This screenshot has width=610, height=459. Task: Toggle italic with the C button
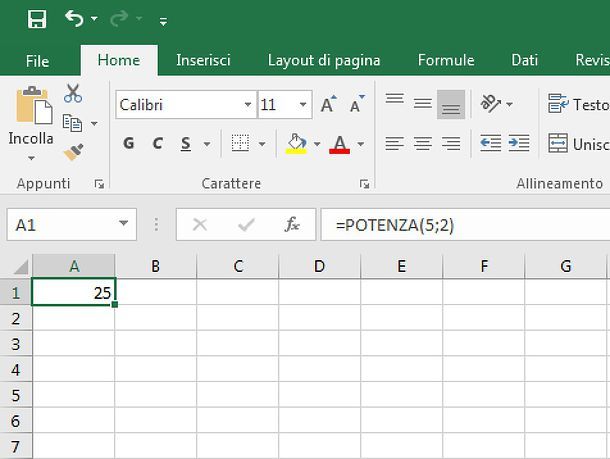[158, 144]
